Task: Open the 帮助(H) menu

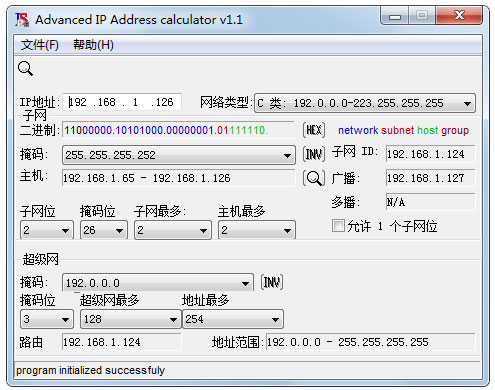Action: [93, 45]
